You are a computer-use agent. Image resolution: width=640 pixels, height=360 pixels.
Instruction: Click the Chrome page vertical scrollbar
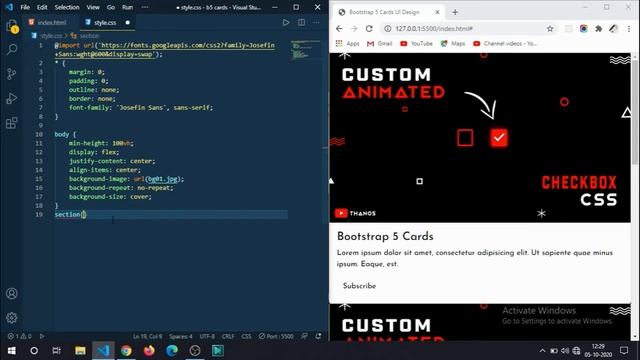click(635, 114)
